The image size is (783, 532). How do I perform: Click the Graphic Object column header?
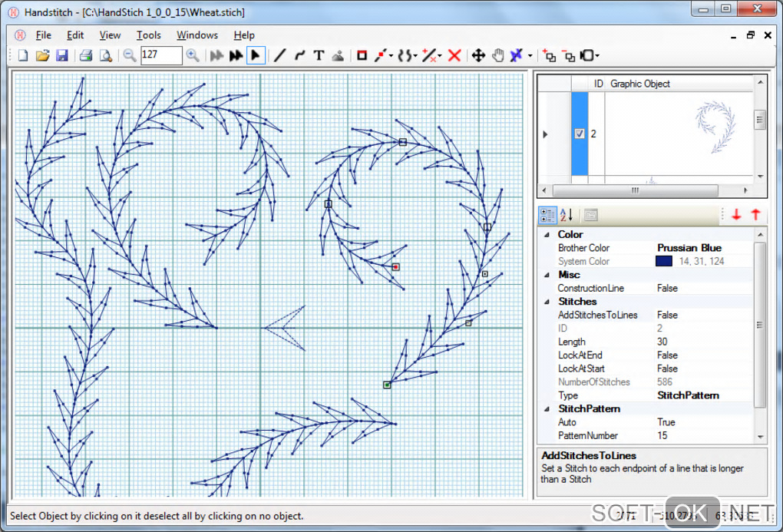tap(640, 84)
